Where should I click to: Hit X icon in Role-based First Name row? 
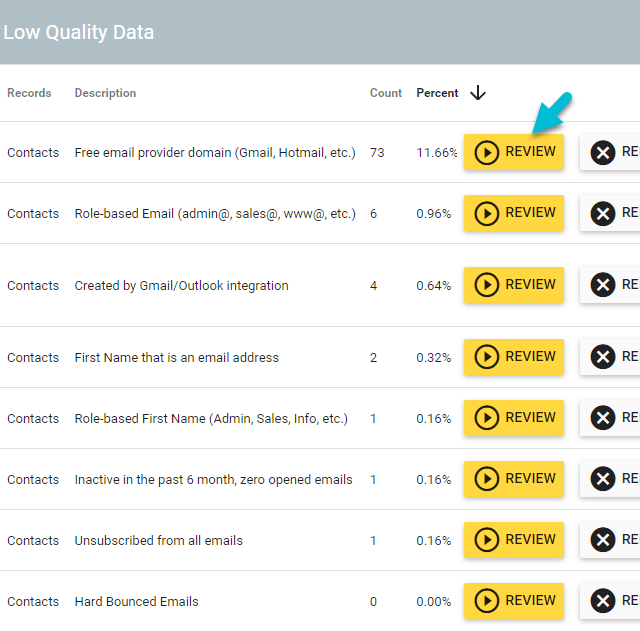603,419
